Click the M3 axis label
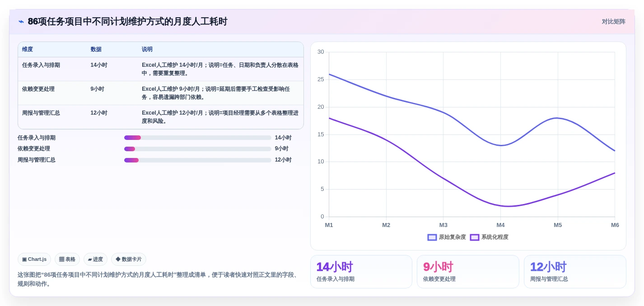Viewport: 644px width, 306px height. (x=443, y=225)
